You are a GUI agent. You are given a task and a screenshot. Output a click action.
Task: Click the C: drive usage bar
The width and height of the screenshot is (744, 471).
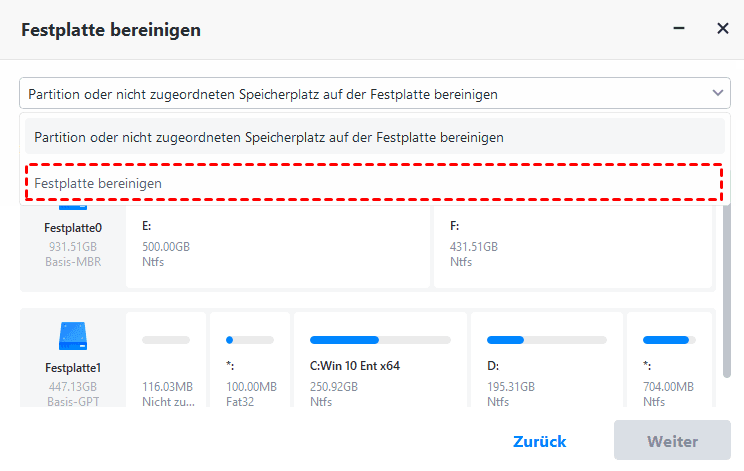[378, 340]
